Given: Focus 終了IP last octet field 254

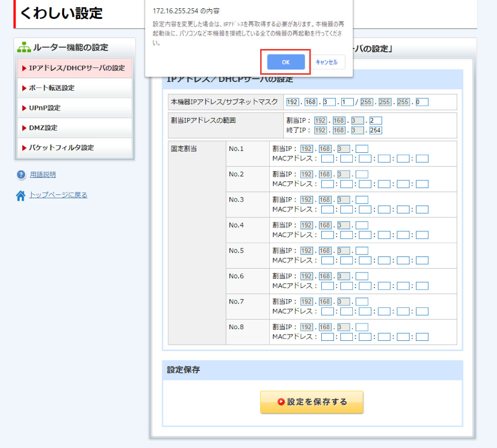Looking at the screenshot, I should 376,130.
